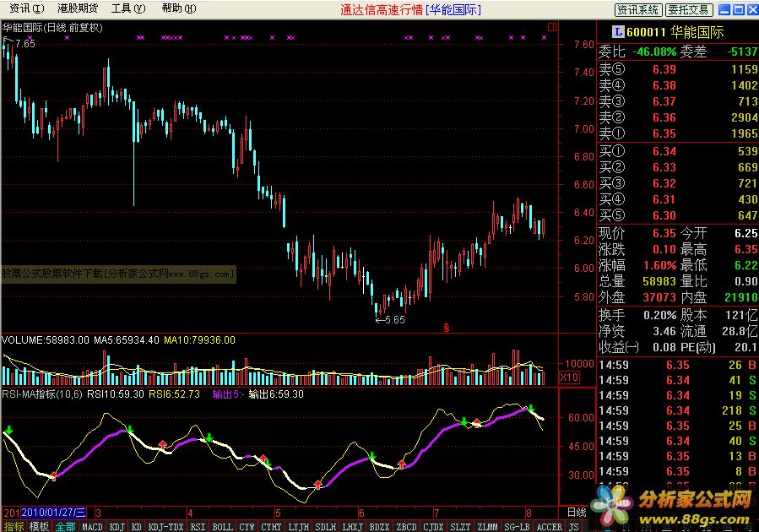Select the 指标 tab

pyautogui.click(x=14, y=527)
